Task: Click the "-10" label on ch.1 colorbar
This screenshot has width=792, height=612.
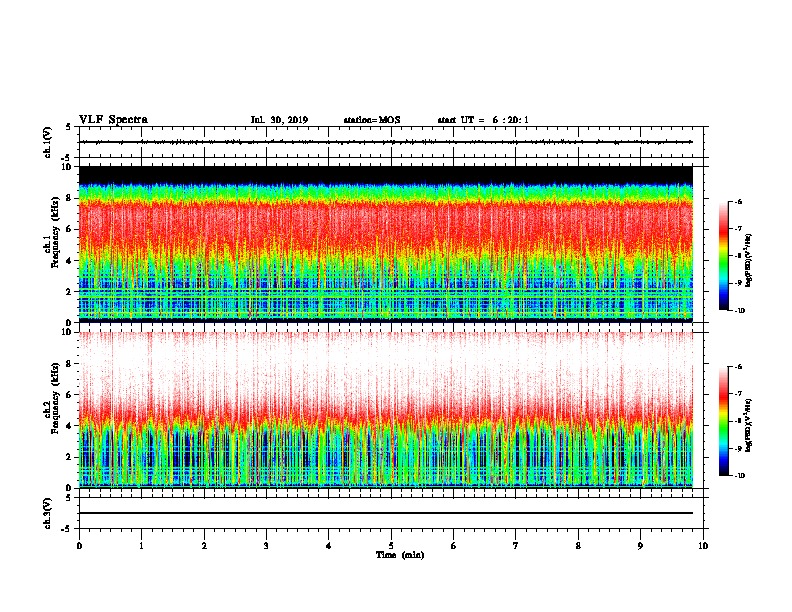Action: (x=739, y=310)
